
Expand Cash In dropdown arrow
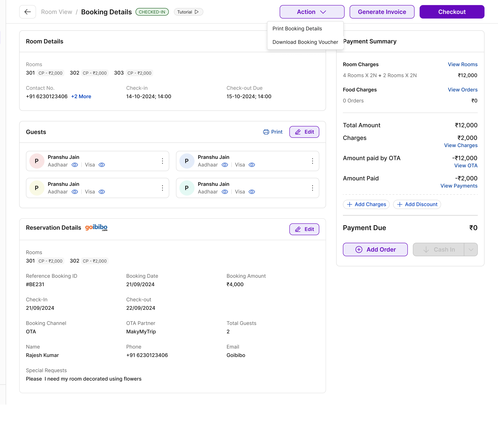point(471,250)
